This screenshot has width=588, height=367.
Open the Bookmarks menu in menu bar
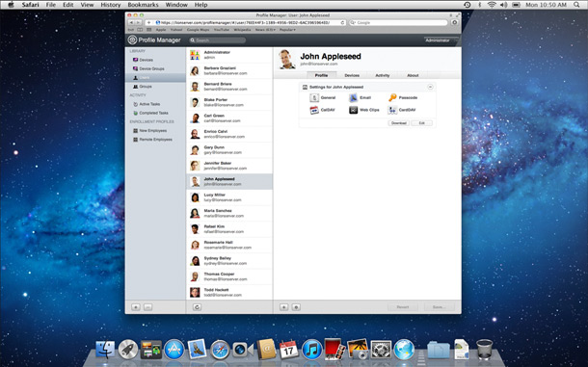click(x=143, y=5)
